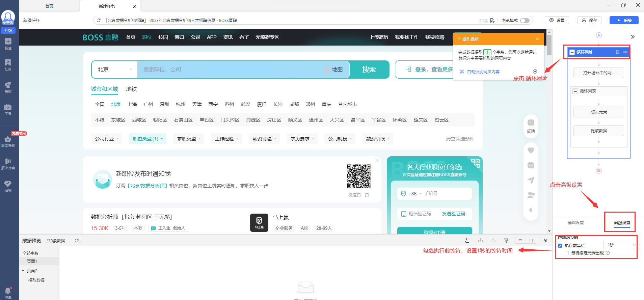Click the filter icon in the data preview toolbar
Image resolution: width=644 pixels, height=300 pixels.
[x=506, y=240]
